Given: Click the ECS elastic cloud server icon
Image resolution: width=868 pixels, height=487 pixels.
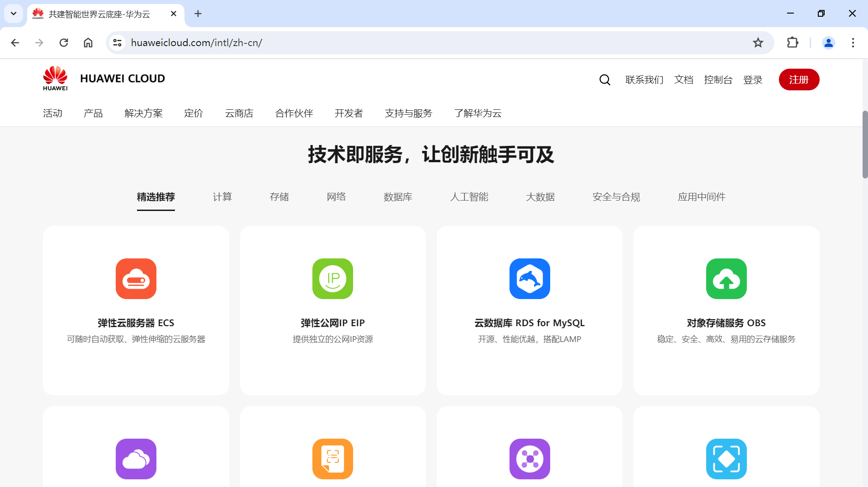Looking at the screenshot, I should (x=136, y=279).
